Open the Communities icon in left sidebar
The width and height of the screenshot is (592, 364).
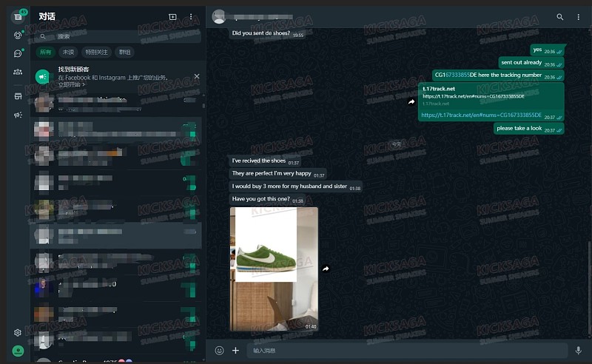[18, 72]
